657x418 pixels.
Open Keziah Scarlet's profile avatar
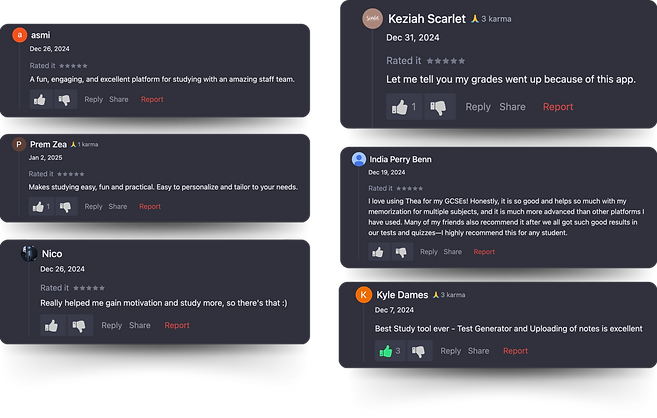[372, 18]
